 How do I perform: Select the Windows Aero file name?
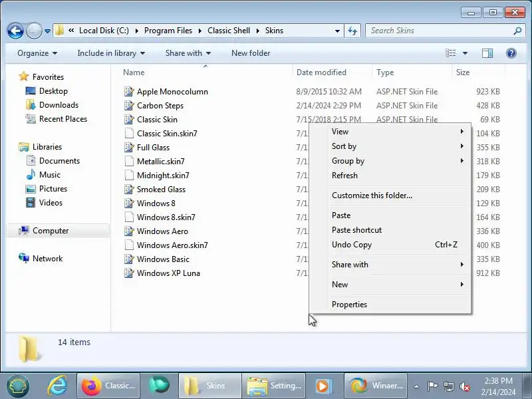(162, 231)
